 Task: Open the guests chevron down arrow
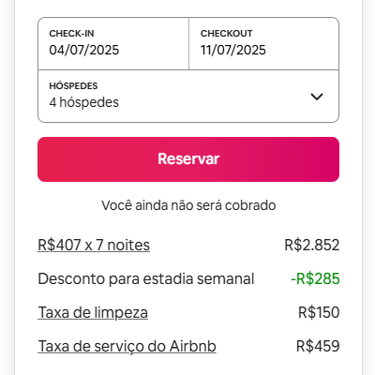pyautogui.click(x=317, y=97)
